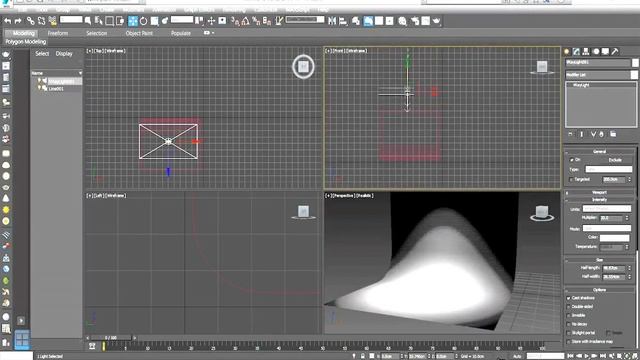Switch to the Freeform ribbon tab
Viewport: 640px width, 360px height.
(x=58, y=33)
